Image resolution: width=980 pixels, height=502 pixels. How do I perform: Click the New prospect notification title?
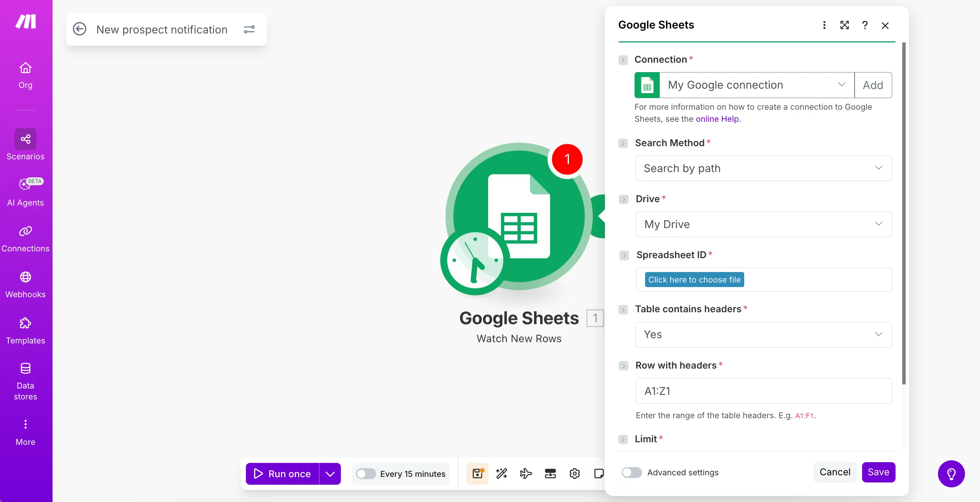click(162, 29)
